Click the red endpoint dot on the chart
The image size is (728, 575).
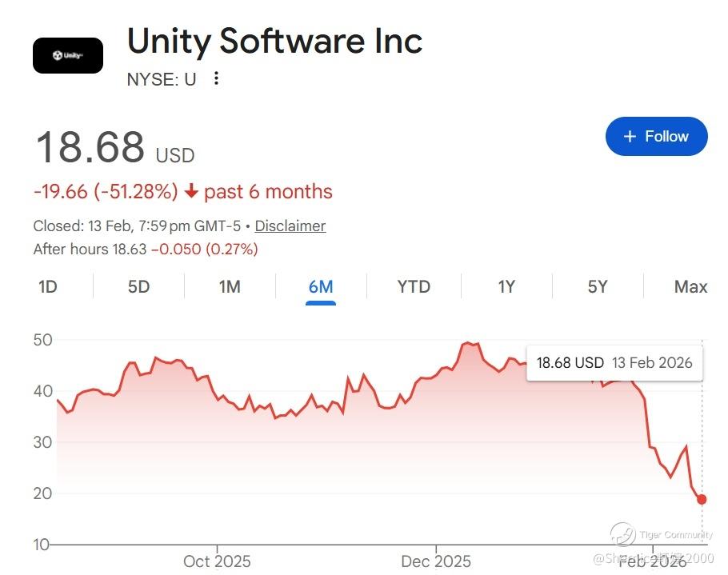coord(702,499)
